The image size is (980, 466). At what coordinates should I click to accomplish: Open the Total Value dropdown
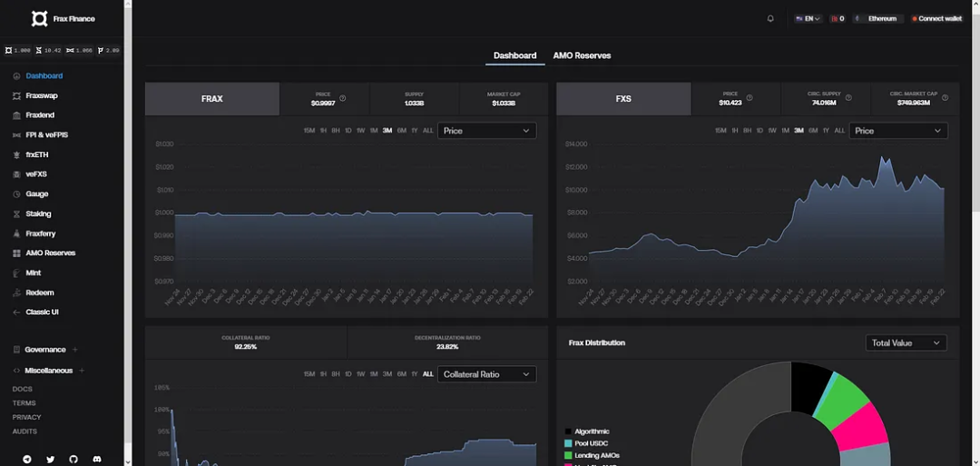pos(906,342)
